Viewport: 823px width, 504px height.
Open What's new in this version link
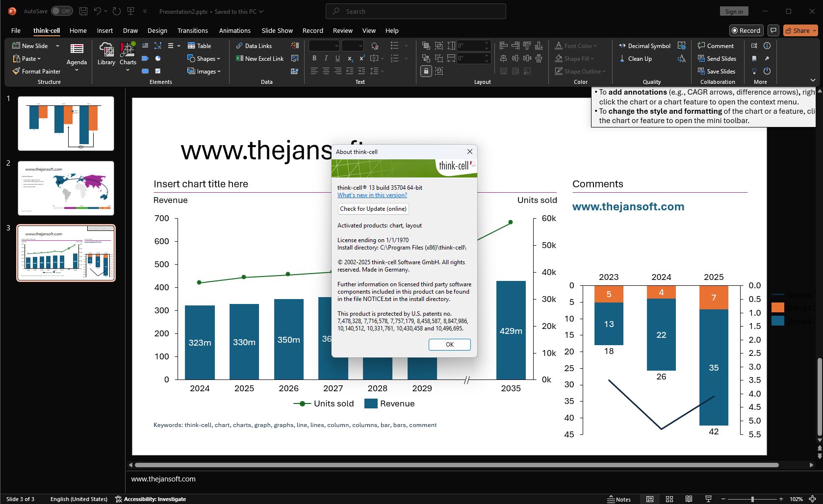tap(372, 195)
